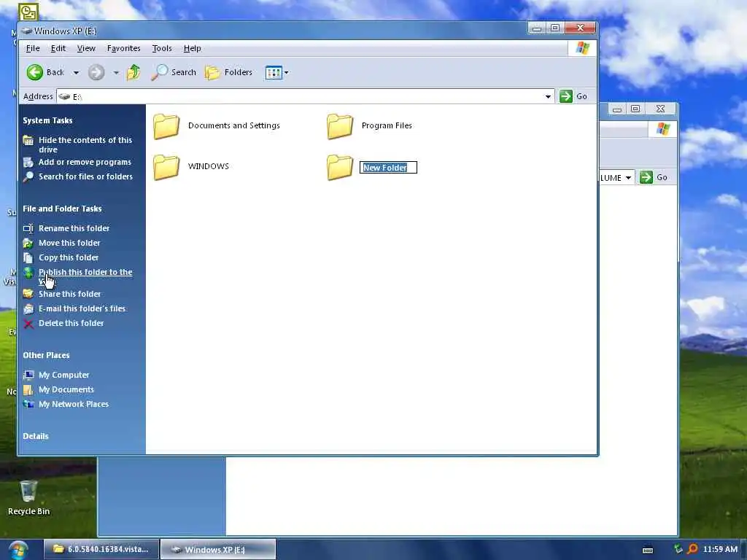The height and width of the screenshot is (560, 747).
Task: Select Documents and Settings folder icon
Action: coord(166,126)
